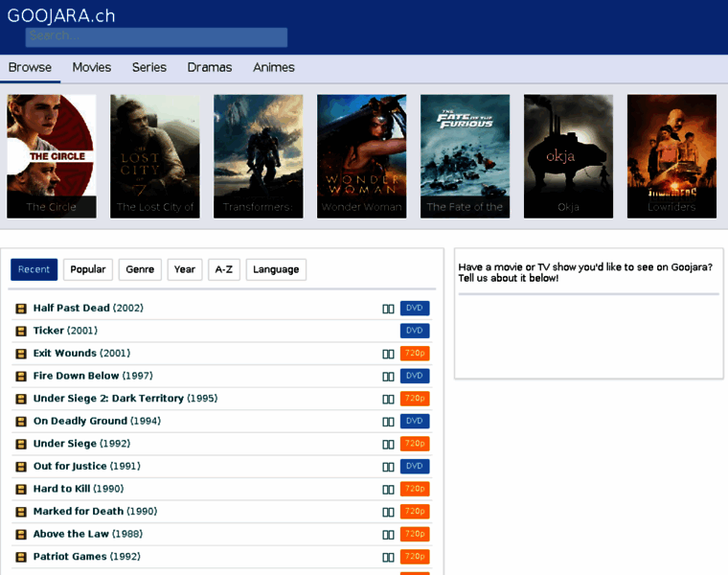This screenshot has height=575, width=728.
Task: Open Half Past Dead (2002) link
Action: (x=88, y=308)
